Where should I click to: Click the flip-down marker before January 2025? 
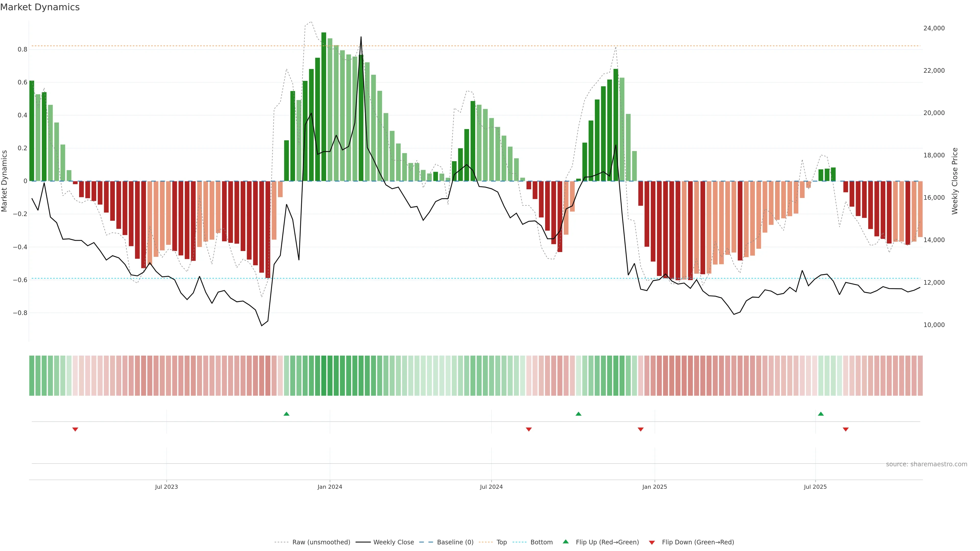pos(640,429)
